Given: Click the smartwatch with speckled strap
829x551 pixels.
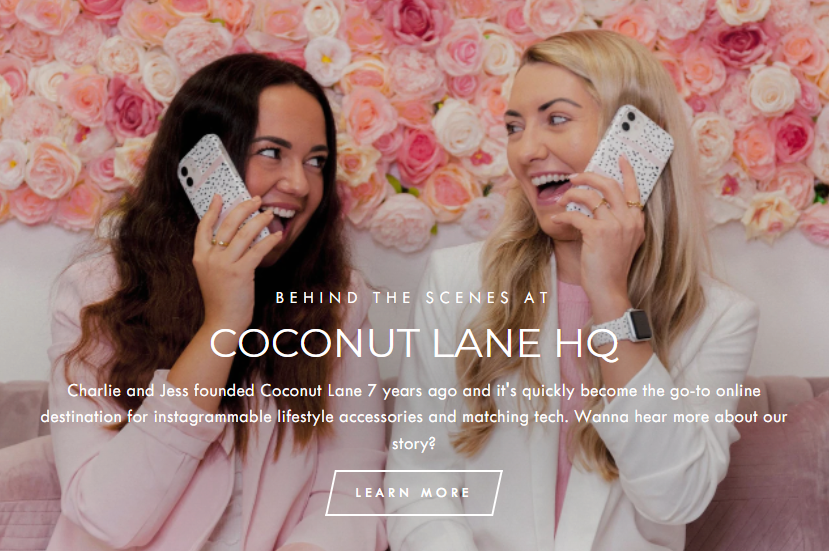Looking at the screenshot, I should click(x=624, y=329).
